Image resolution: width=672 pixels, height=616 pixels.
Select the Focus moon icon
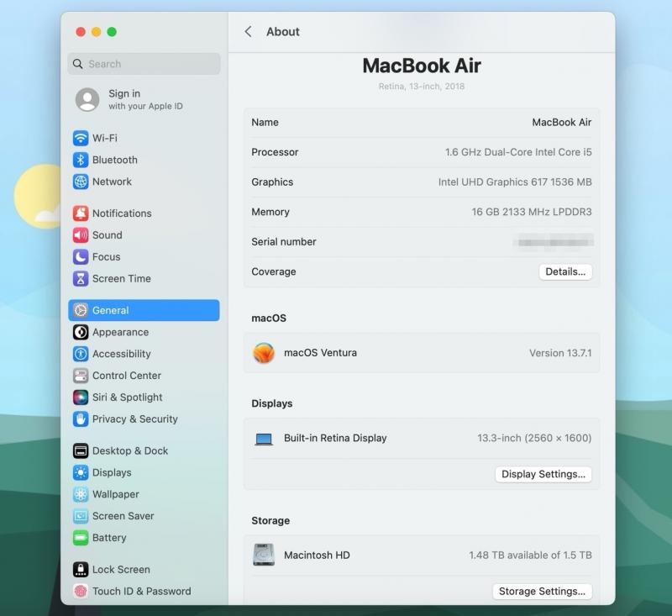click(81, 257)
